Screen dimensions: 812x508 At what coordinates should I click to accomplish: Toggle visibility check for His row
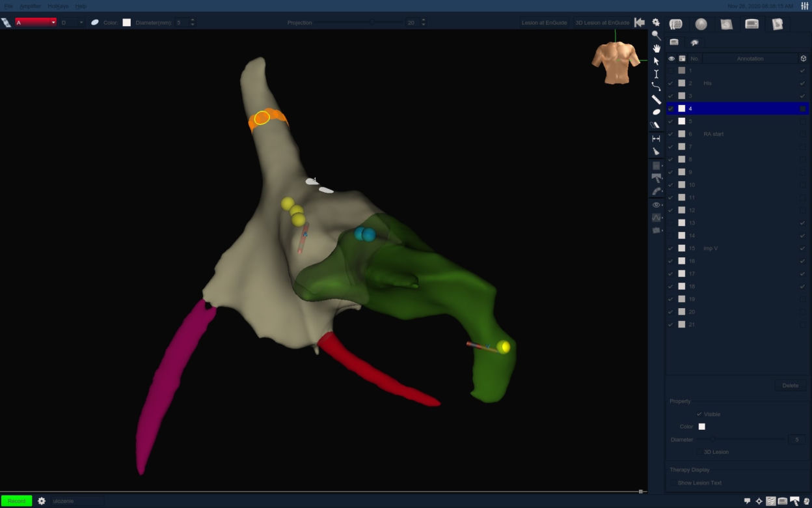(x=671, y=83)
